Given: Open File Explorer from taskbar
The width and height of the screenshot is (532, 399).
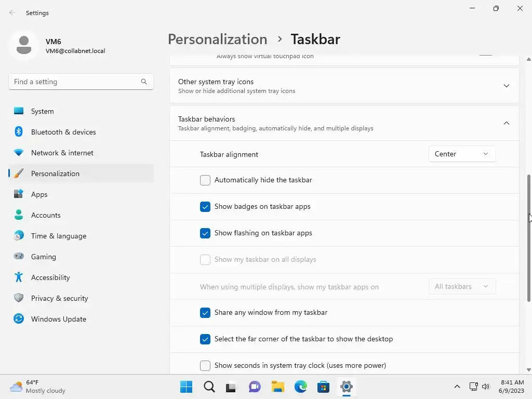Looking at the screenshot, I should point(277,387).
